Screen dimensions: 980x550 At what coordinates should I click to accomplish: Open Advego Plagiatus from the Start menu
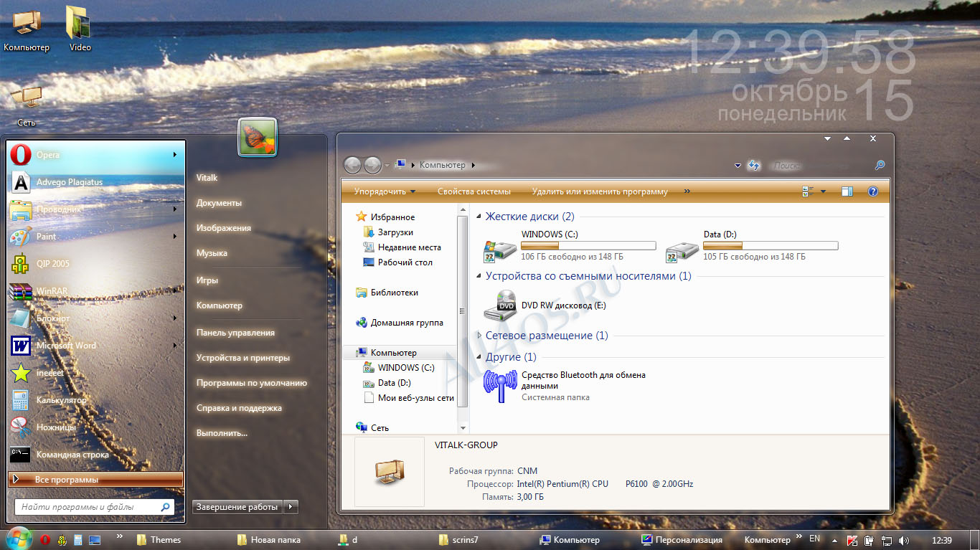pos(95,182)
